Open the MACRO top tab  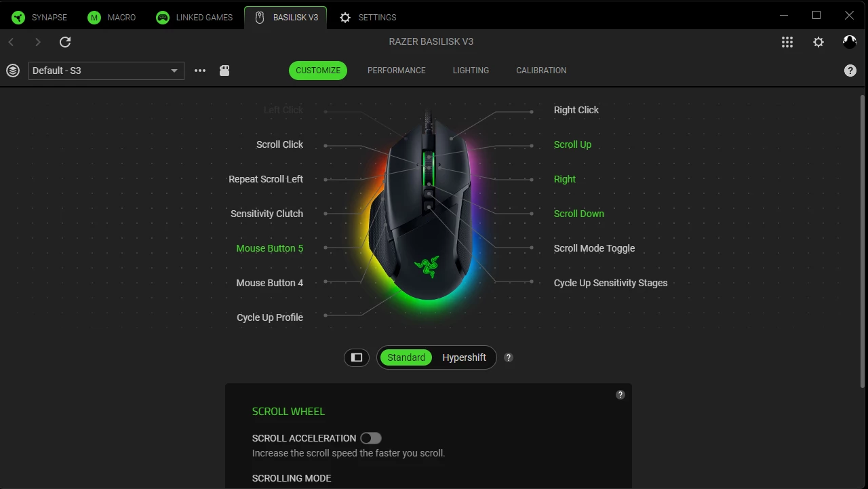click(112, 18)
